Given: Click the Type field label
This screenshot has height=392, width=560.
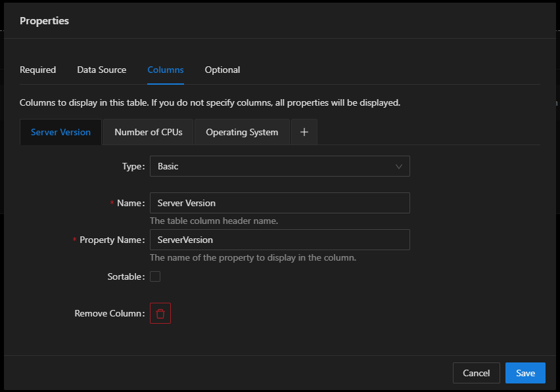Looking at the screenshot, I should tap(133, 167).
